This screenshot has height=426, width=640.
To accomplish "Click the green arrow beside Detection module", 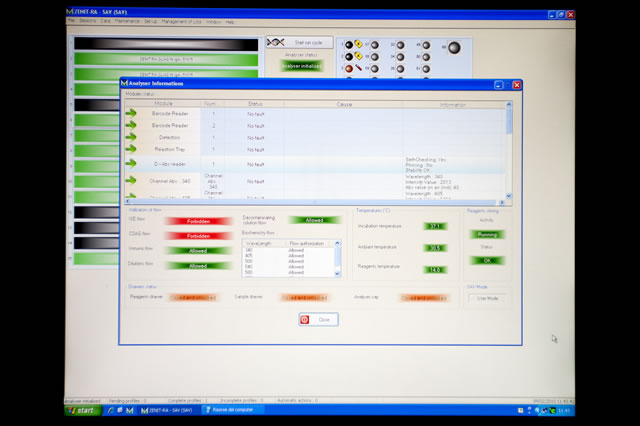I will point(133,136).
